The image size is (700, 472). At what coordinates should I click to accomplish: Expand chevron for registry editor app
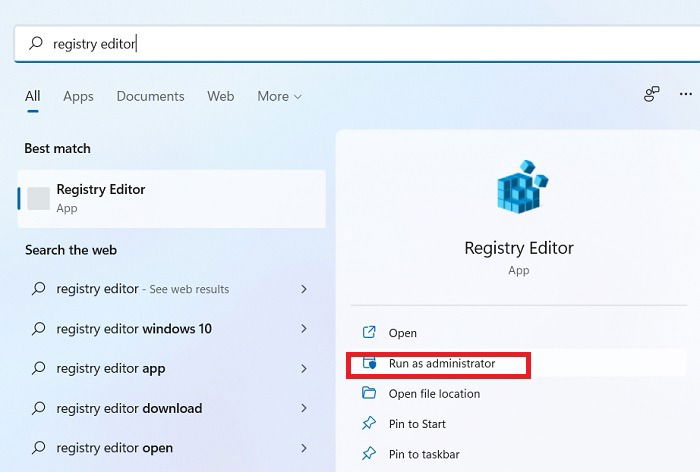[x=304, y=368]
